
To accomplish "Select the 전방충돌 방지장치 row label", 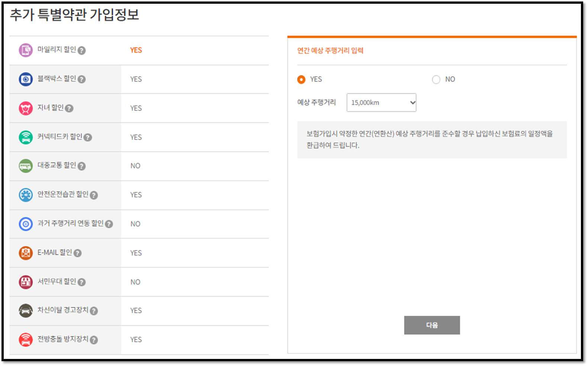I will pyautogui.click(x=63, y=339).
